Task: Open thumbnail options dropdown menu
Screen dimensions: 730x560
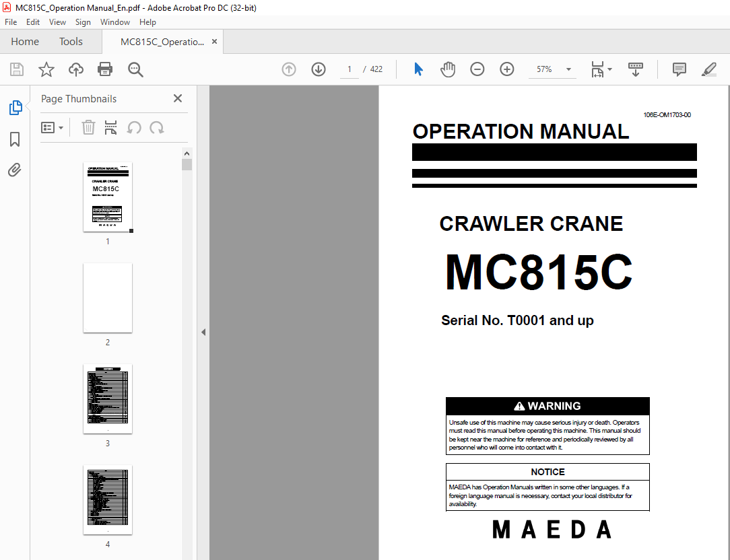Action: (x=52, y=127)
